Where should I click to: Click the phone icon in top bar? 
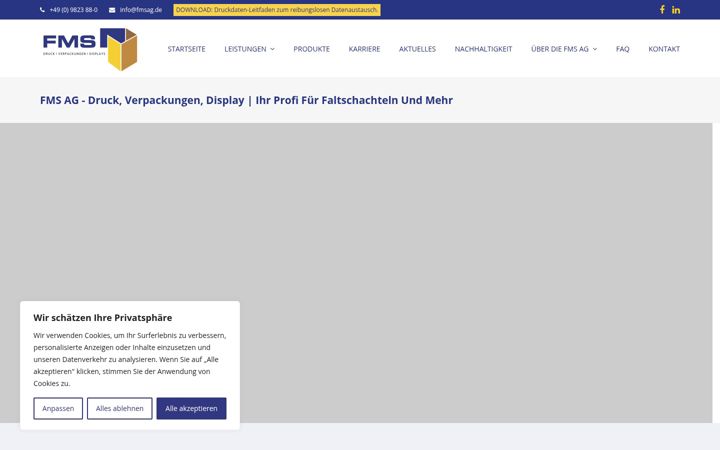click(42, 10)
